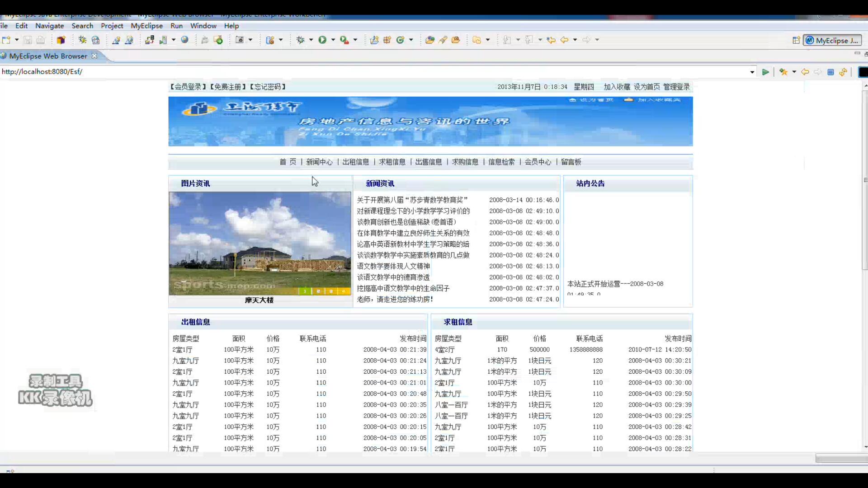
Task: Open the web browser globe icon in toolbar
Action: click(x=184, y=40)
